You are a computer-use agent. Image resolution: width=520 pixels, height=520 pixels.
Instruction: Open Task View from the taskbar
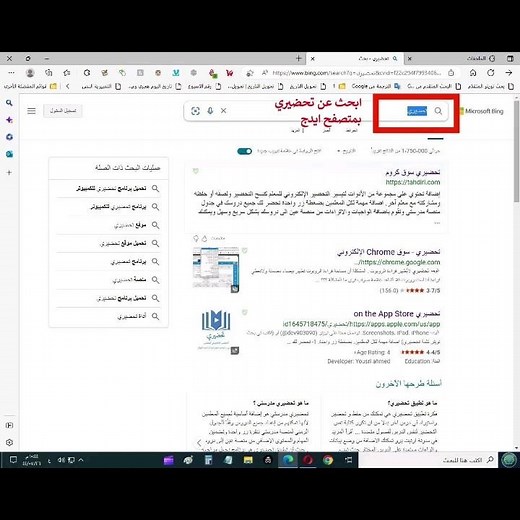pyautogui.click(x=348, y=460)
